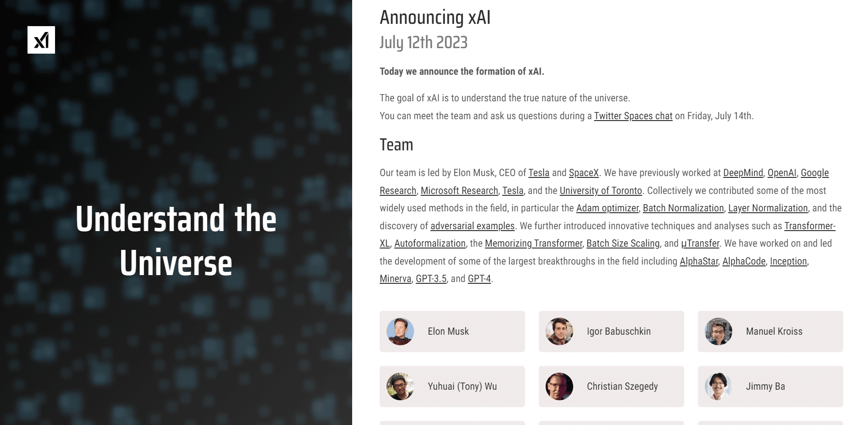Open the University of Toronto link

(601, 191)
